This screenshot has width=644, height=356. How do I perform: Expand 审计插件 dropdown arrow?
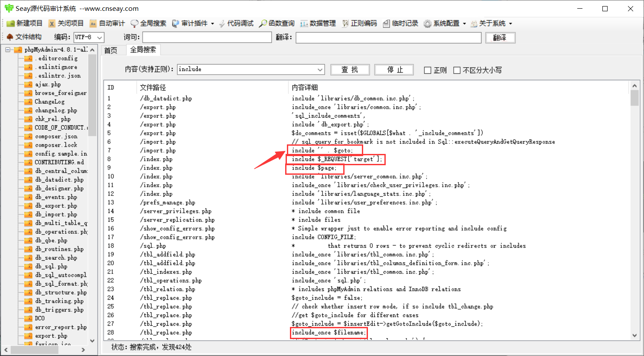[x=212, y=24]
